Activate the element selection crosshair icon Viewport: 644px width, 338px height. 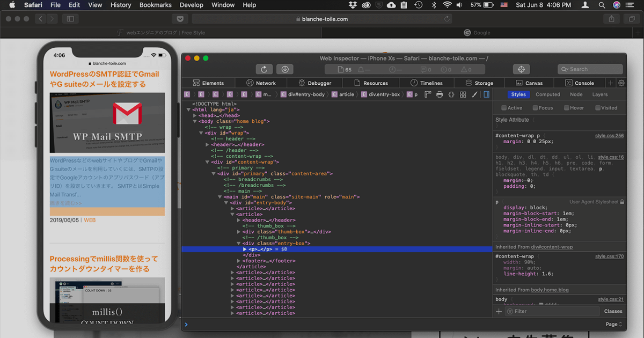click(x=521, y=69)
